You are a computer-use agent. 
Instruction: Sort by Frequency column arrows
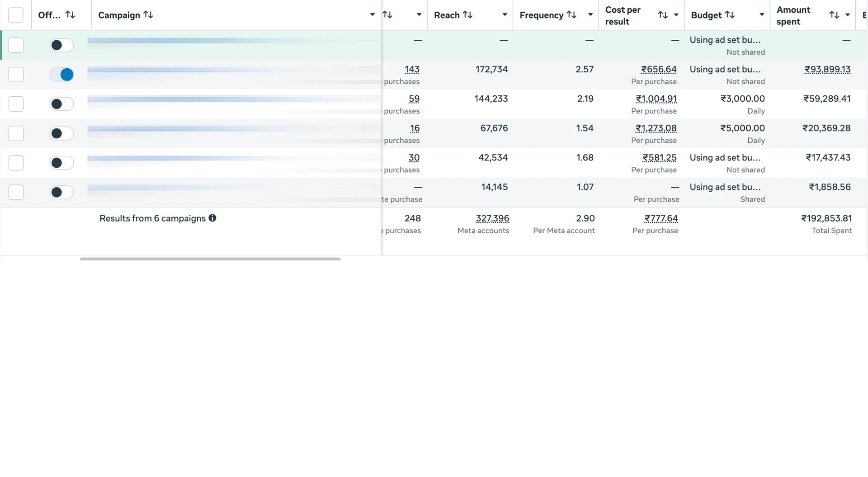(571, 15)
